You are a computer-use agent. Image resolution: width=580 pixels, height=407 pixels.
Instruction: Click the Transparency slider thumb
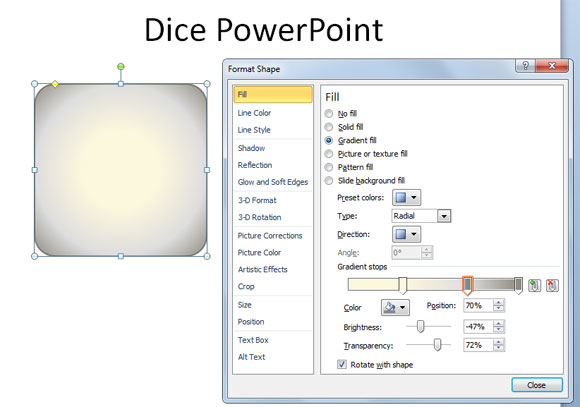[x=437, y=345]
